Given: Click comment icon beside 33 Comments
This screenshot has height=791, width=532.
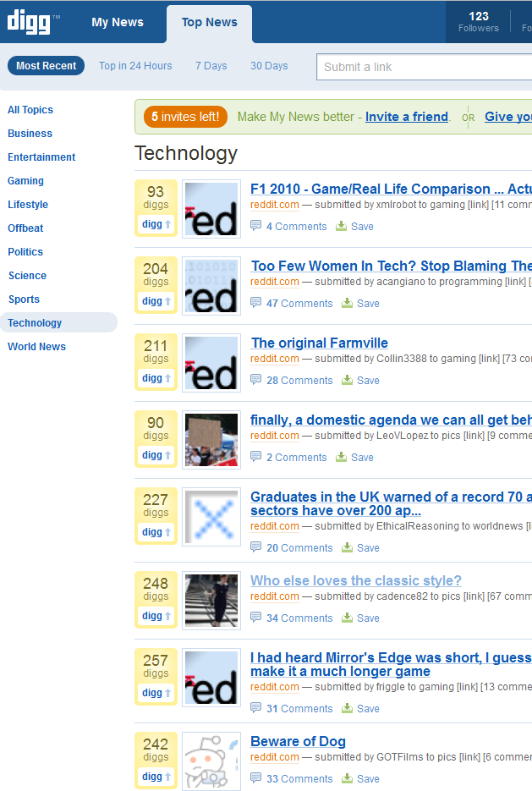Looking at the screenshot, I should tap(256, 778).
